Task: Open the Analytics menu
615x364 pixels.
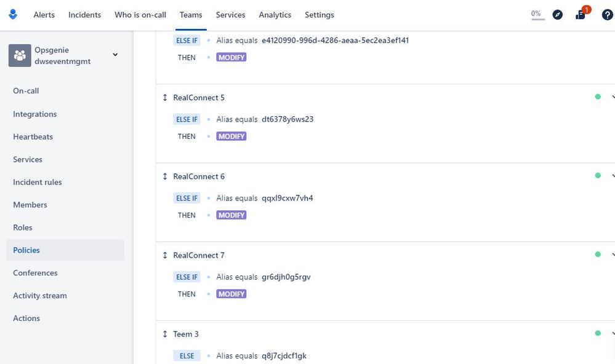Action: pyautogui.click(x=275, y=15)
